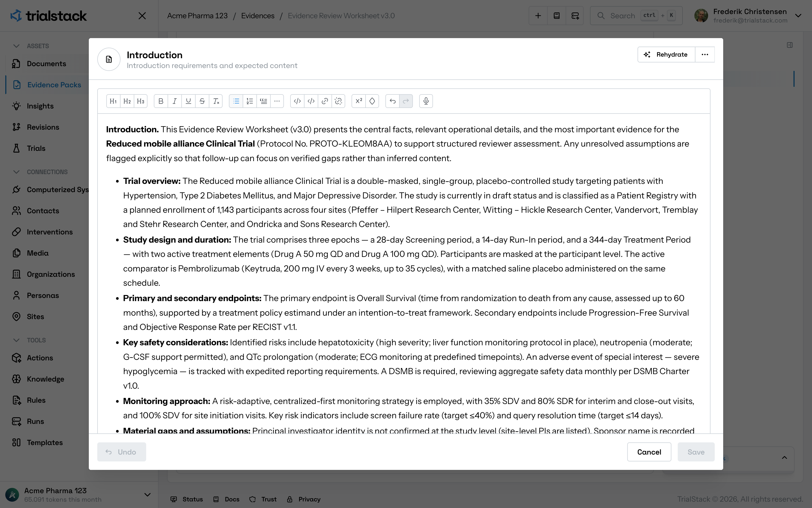The image size is (812, 508).
Task: Insert a link
Action: coord(325,101)
